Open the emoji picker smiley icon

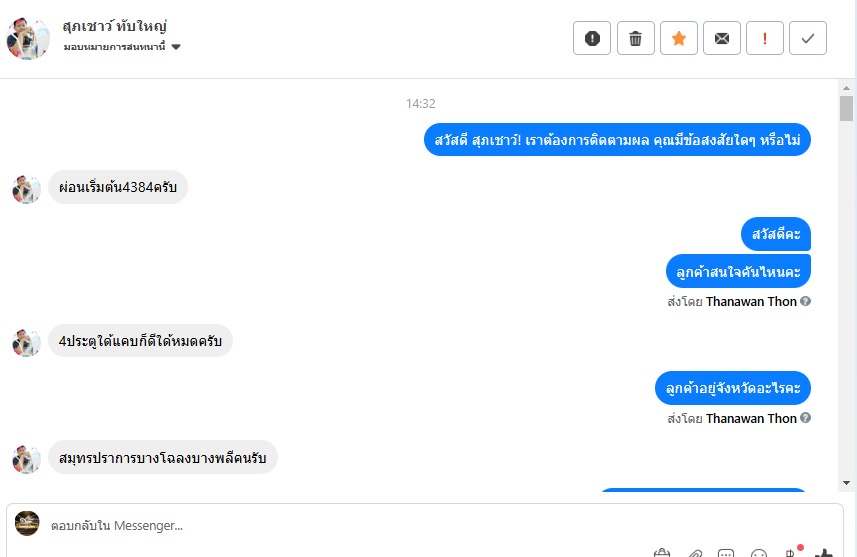(x=759, y=553)
